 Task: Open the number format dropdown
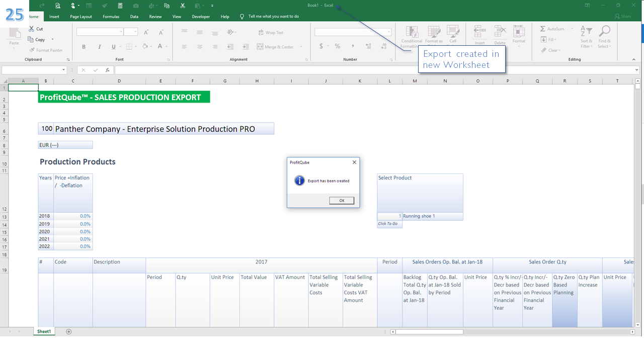pyautogui.click(x=389, y=32)
